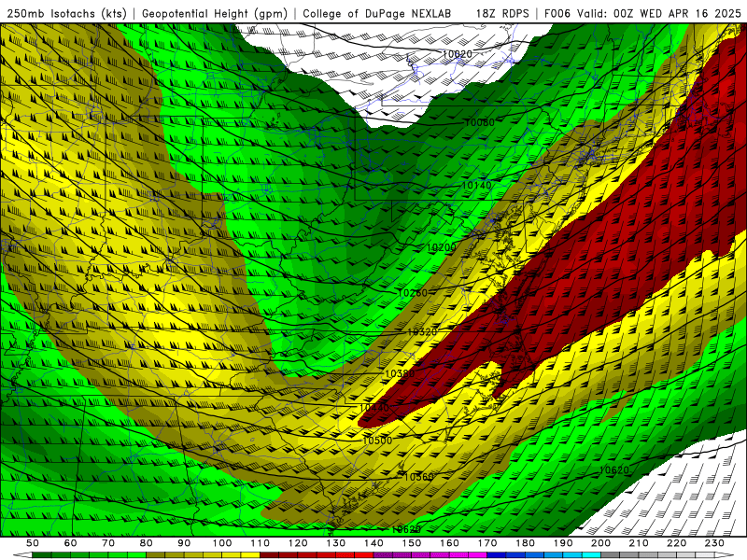This screenshot has width=747, height=560.
Task: Click the 50 value on the color scale
Action: [x=33, y=543]
